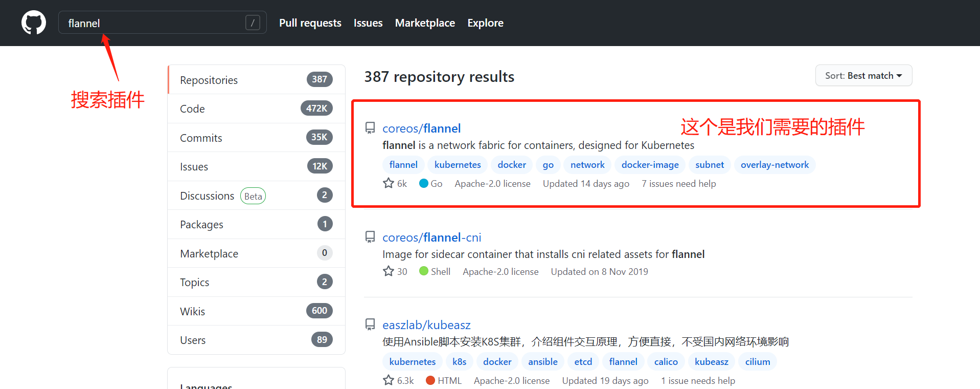The image size is (980, 389).
Task: Click the kubernetes tag under coreos/flannel
Action: click(458, 165)
